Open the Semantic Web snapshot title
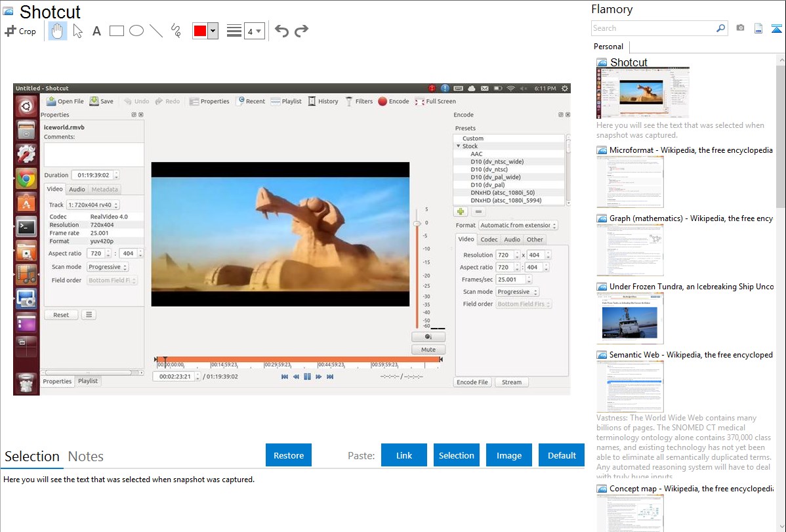The image size is (786, 532). coord(691,355)
